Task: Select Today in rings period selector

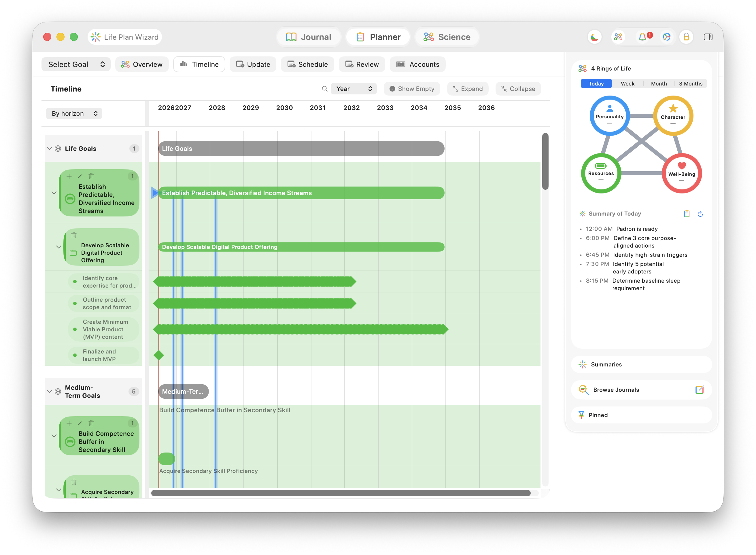Action: click(596, 84)
